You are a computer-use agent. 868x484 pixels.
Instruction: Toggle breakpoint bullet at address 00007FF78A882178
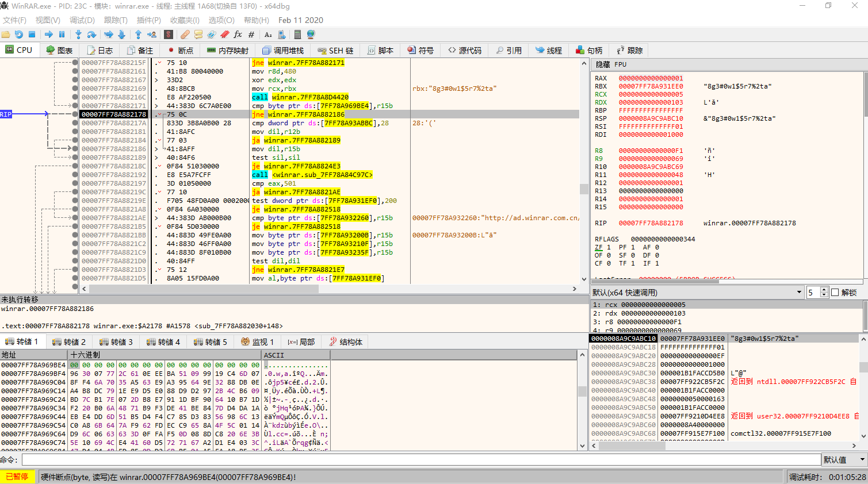[x=75, y=114]
